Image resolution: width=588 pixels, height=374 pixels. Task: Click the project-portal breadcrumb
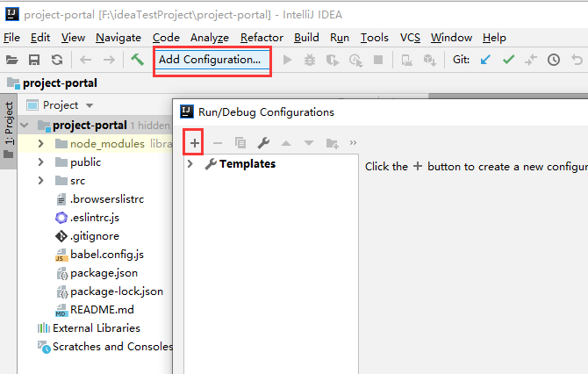pos(52,83)
